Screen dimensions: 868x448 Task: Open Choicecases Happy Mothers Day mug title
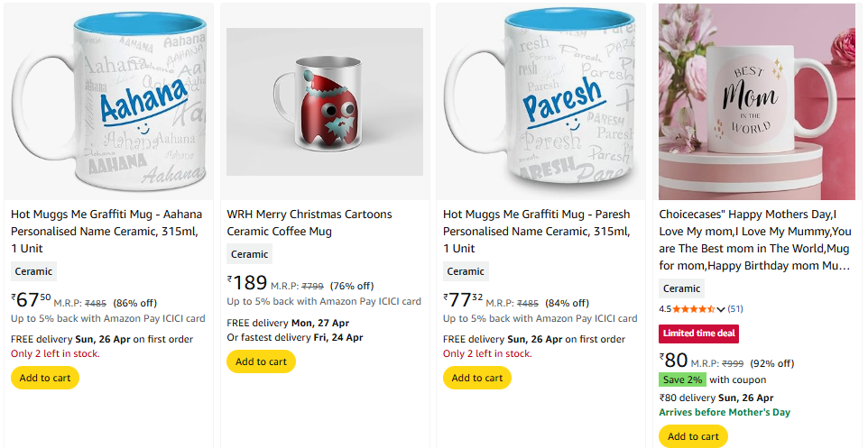(755, 240)
